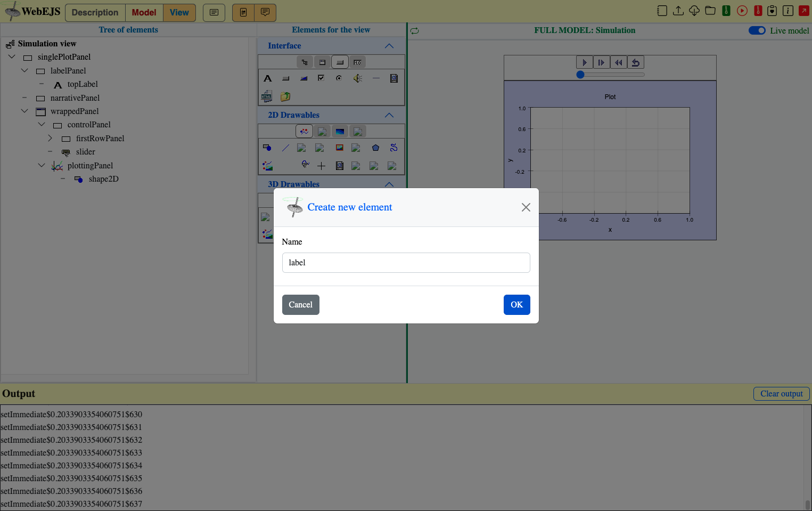Choose the shape2D rectangle-circle drawable icon
Screen dimensions: 812x511
pyautogui.click(x=267, y=148)
